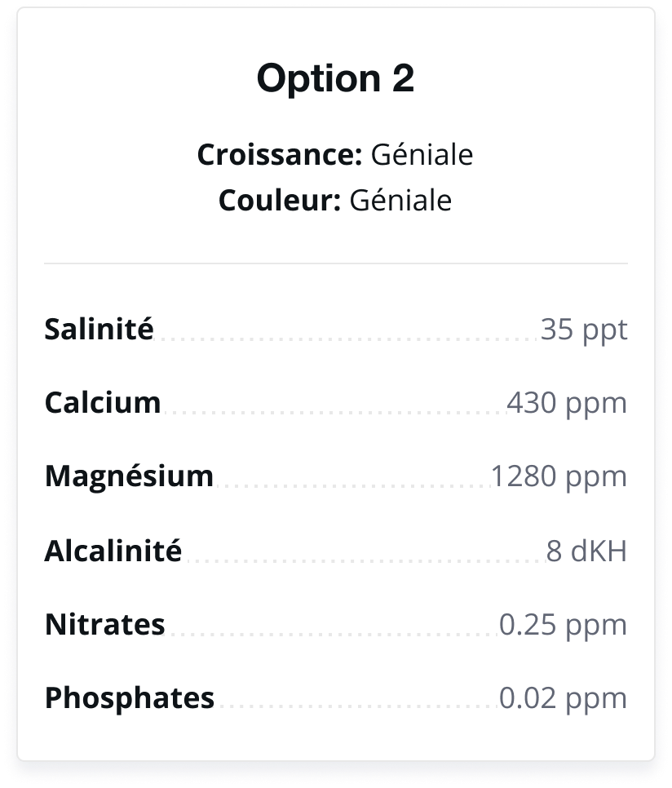The height and width of the screenshot is (788, 672).
Task: Select the 35 ppt salinity value
Action: pos(584,330)
